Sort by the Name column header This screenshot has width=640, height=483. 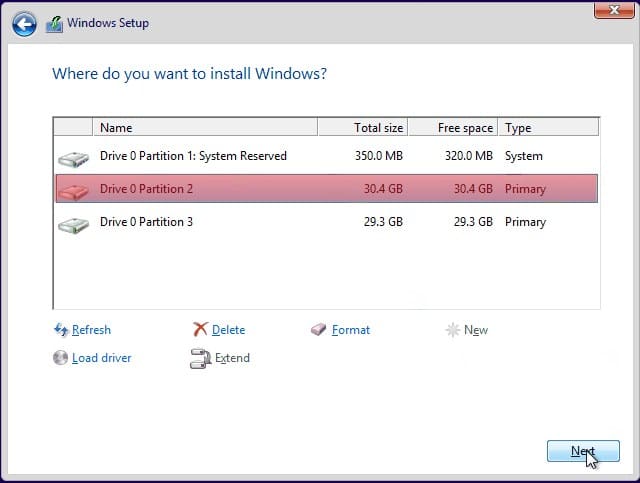click(205, 127)
